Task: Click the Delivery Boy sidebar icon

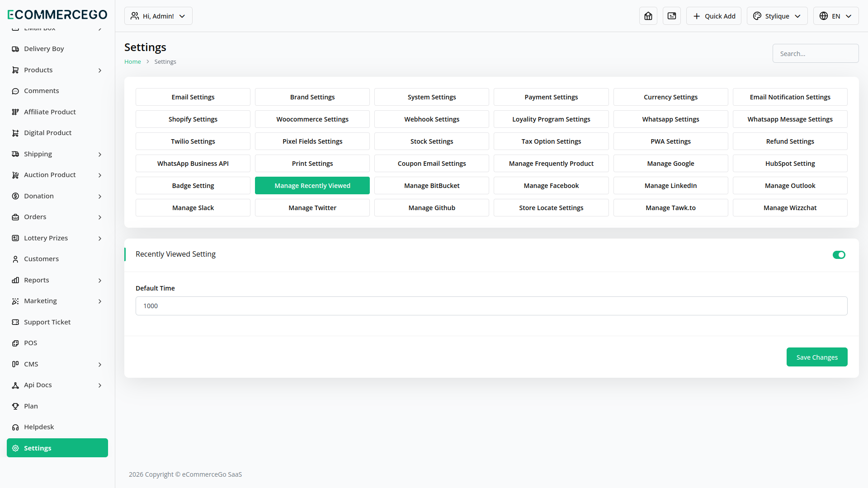Action: (x=15, y=49)
